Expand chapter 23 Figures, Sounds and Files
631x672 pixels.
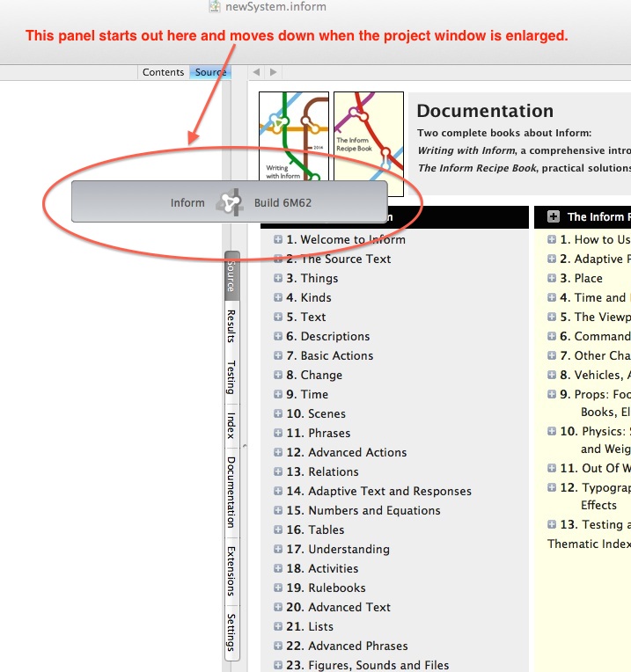pyautogui.click(x=278, y=665)
